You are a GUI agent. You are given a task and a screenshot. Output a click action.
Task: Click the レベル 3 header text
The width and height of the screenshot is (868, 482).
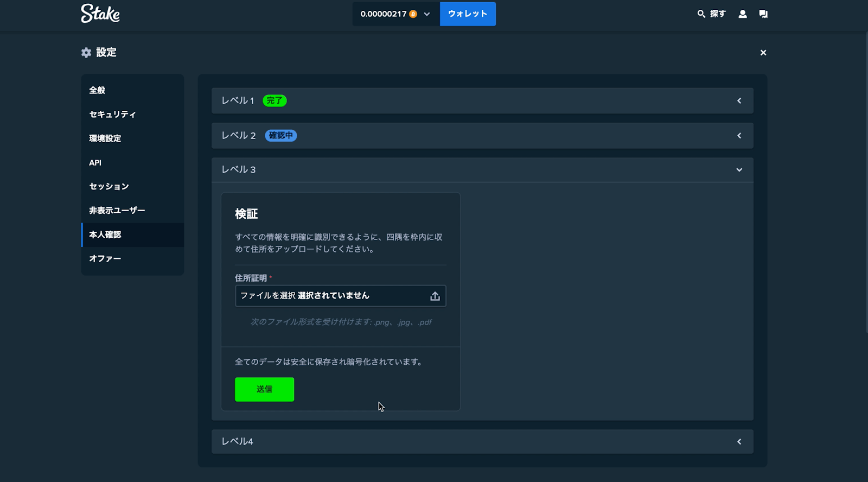tap(239, 170)
